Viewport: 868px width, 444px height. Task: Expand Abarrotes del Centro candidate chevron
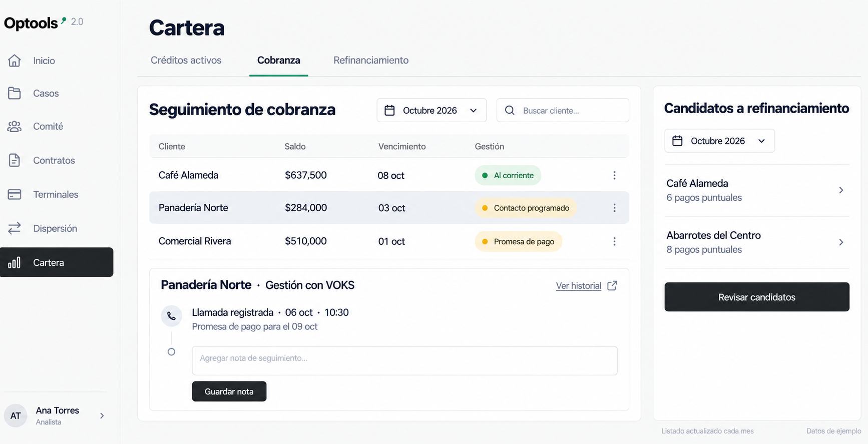coord(841,242)
